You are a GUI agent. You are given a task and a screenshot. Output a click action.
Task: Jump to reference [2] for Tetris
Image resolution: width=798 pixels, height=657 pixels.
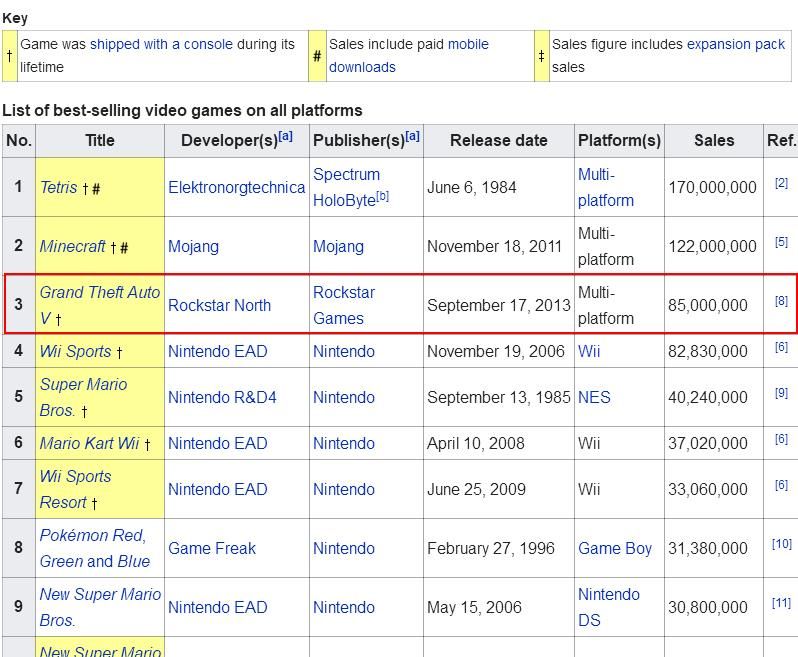pos(781,183)
